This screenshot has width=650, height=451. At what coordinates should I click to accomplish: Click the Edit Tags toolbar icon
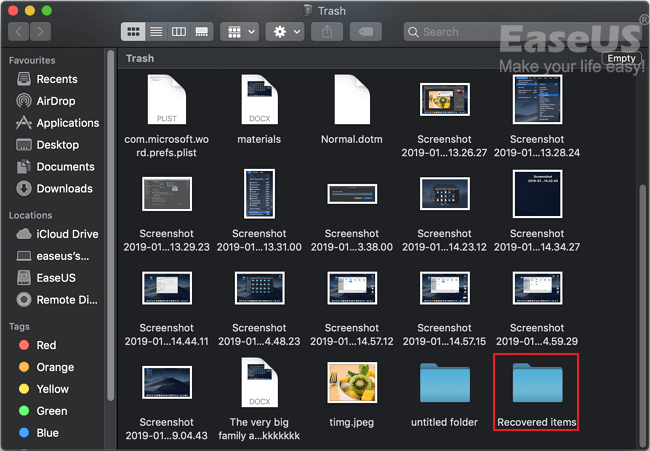(368, 32)
